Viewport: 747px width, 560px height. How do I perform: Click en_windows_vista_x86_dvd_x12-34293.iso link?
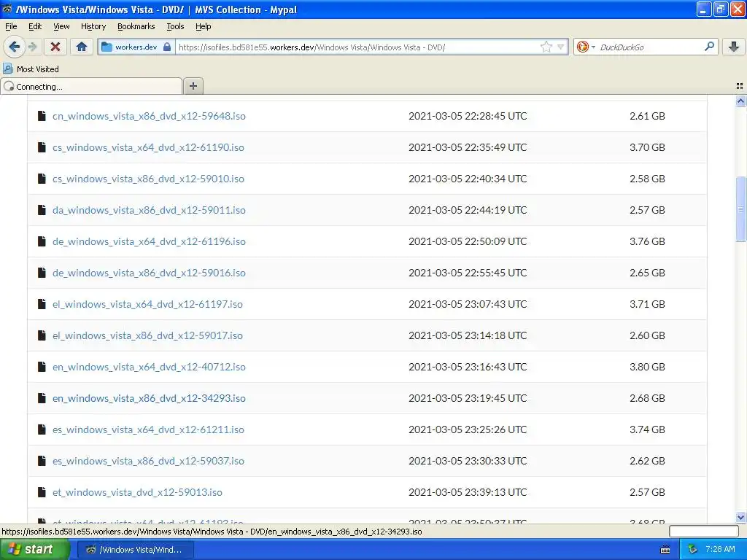coord(149,399)
